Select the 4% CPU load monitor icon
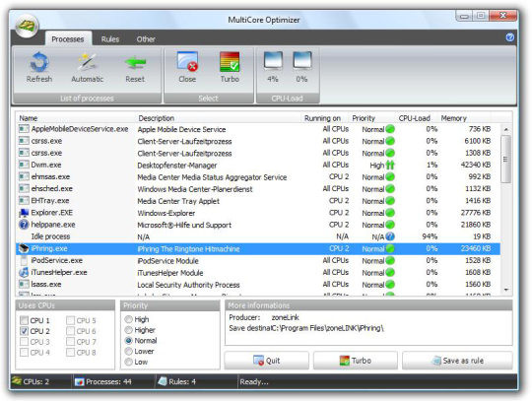The width and height of the screenshot is (532, 401). [x=273, y=60]
